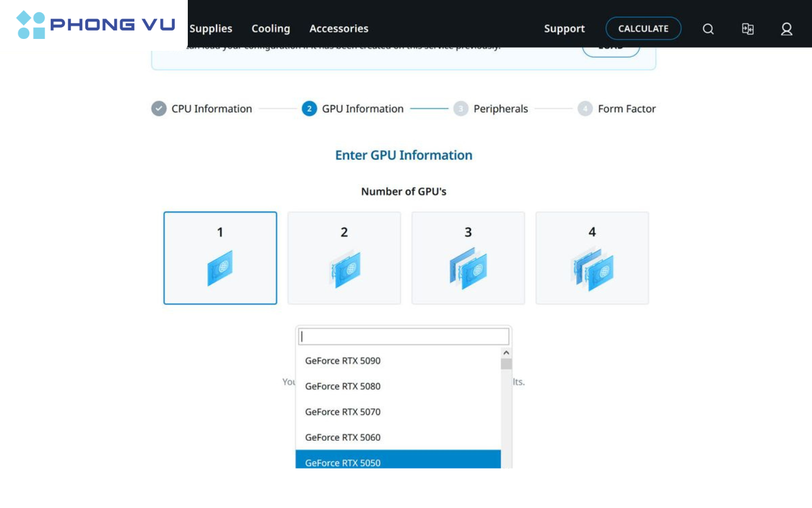The height and width of the screenshot is (508, 812).
Task: Choose GeForce RTX 5070 from list
Action: tap(343, 412)
